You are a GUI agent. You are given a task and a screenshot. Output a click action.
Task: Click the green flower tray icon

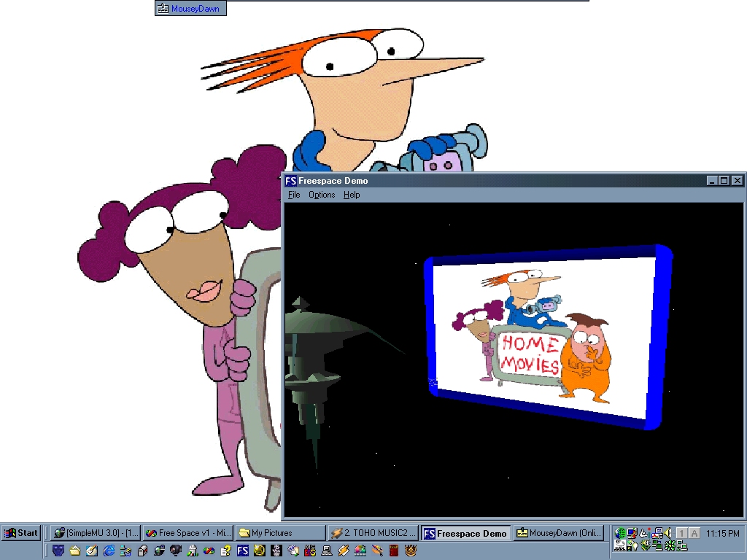click(670, 545)
